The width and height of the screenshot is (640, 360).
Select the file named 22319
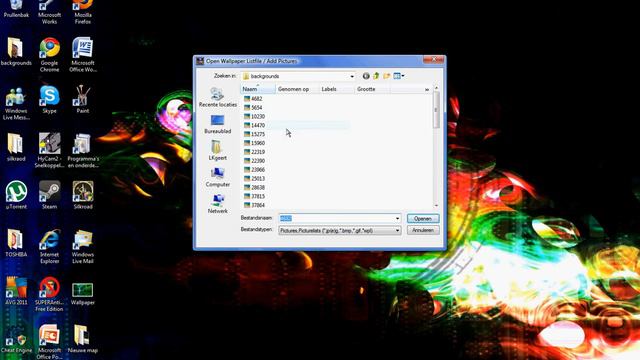click(254, 152)
